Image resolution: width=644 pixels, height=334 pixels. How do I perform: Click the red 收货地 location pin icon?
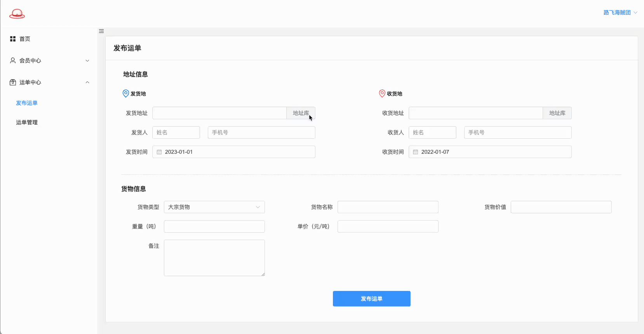click(x=382, y=94)
